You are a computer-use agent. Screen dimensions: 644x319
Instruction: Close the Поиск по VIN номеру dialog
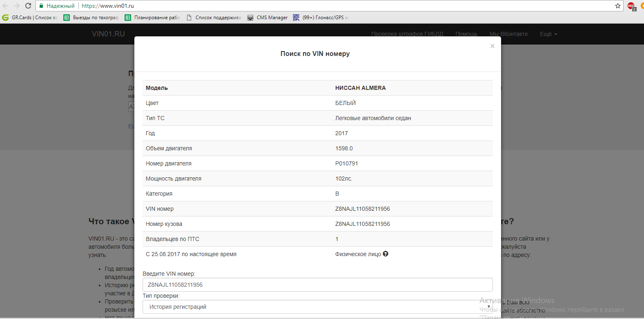492,46
